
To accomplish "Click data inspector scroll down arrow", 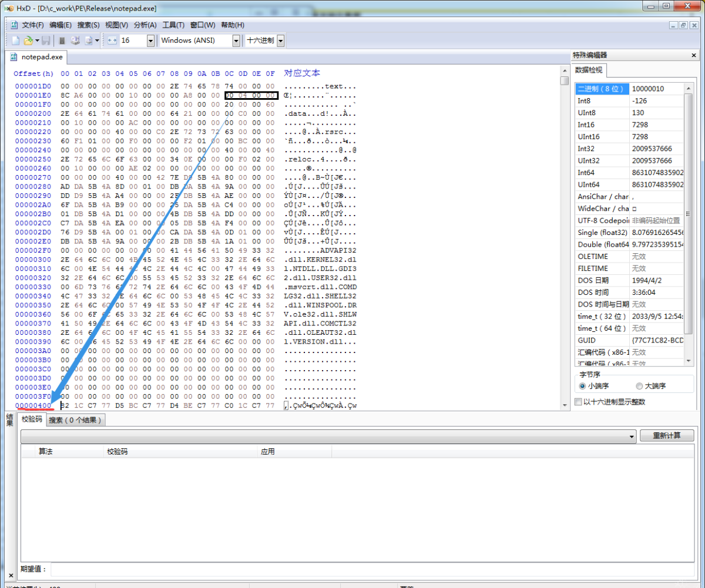I will 689,360.
